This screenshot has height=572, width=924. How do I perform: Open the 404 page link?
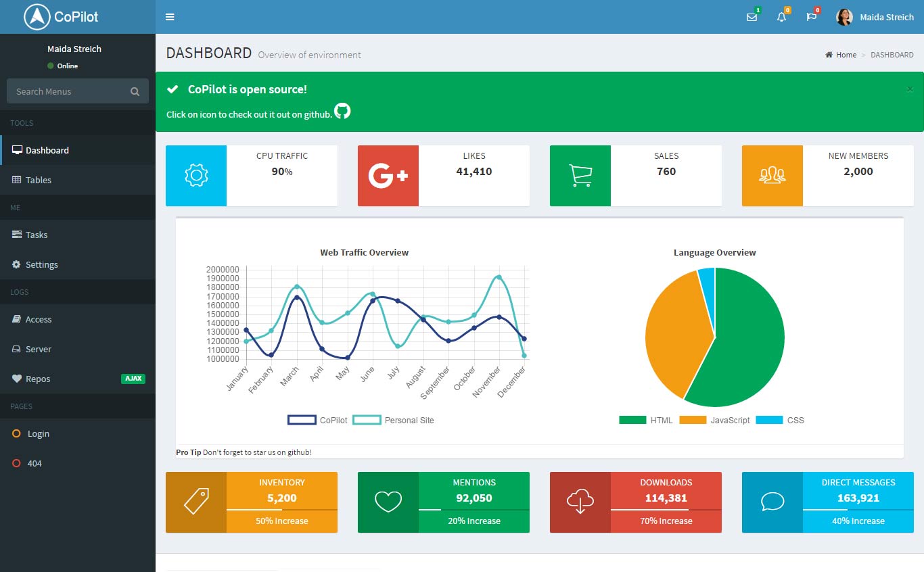point(78,463)
